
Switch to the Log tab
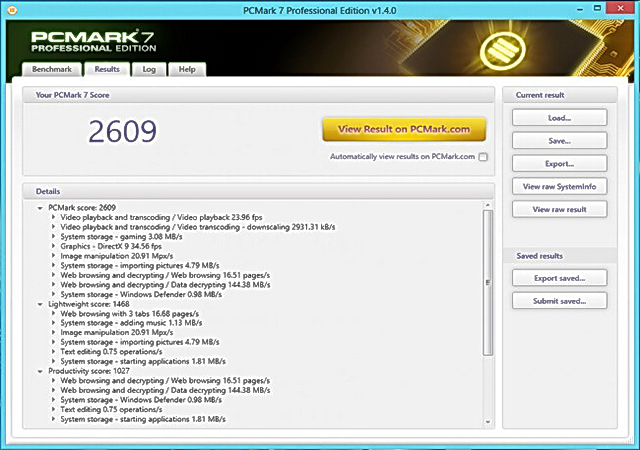[x=149, y=69]
